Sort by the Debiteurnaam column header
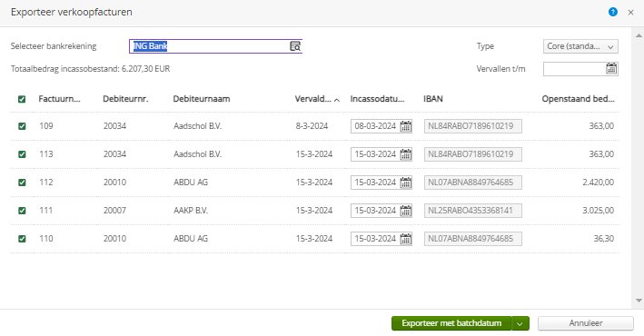Screen dimensions: 644x336 pyautogui.click(x=202, y=99)
